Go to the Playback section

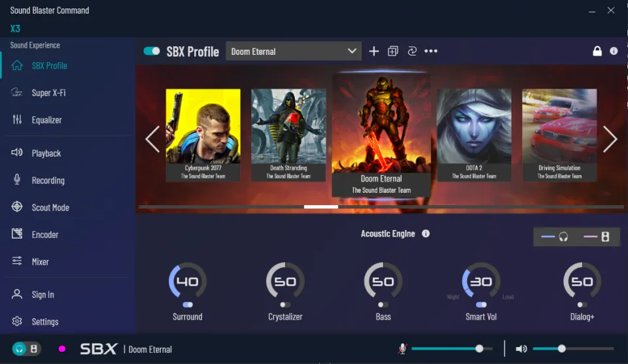[46, 153]
